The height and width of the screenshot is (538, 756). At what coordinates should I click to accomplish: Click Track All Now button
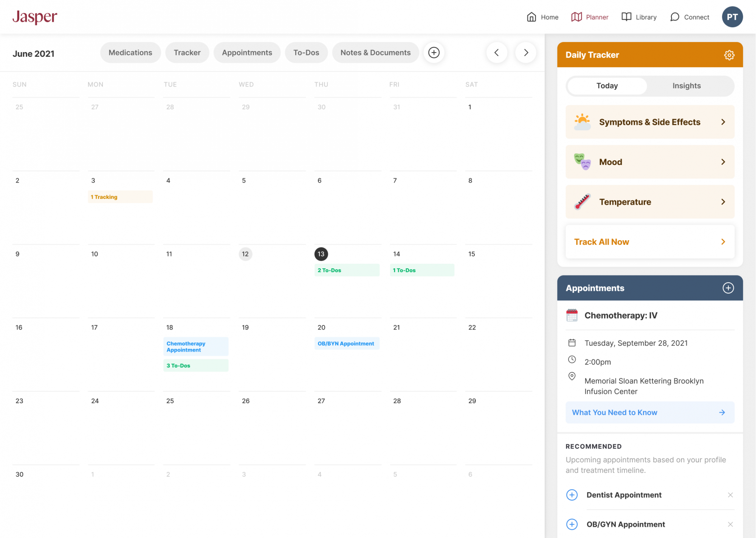(650, 242)
